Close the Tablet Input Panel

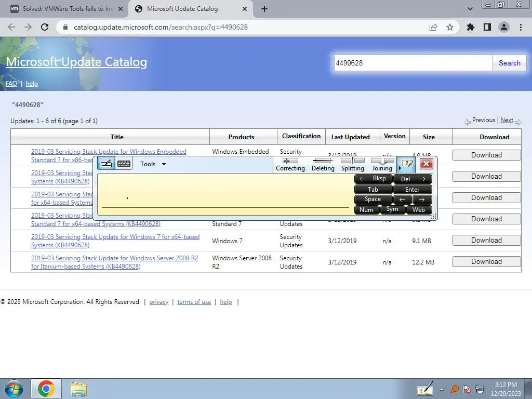click(426, 164)
